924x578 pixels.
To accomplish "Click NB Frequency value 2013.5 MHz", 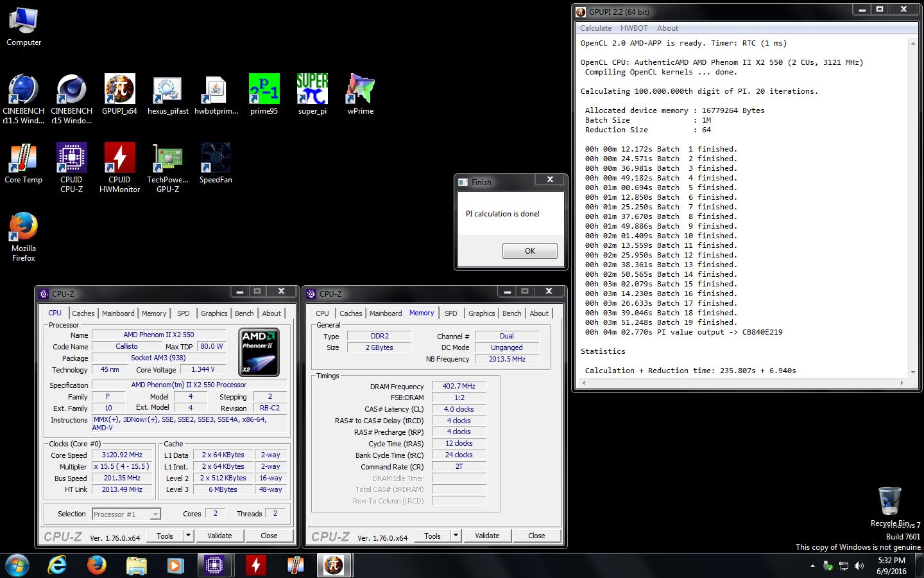I will point(507,359).
